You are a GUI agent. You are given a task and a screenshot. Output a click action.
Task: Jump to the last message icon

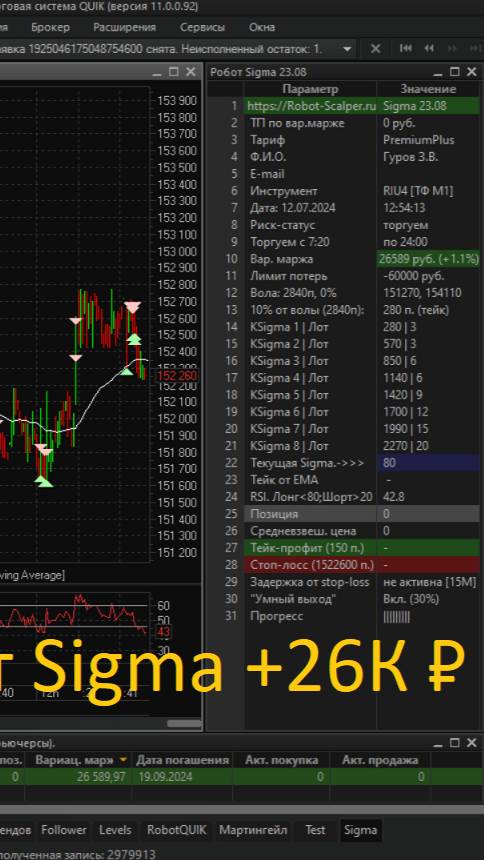[x=474, y=49]
